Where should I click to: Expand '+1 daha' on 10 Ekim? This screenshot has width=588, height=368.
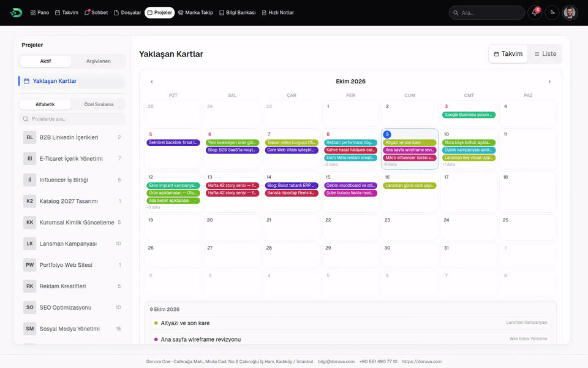click(449, 164)
